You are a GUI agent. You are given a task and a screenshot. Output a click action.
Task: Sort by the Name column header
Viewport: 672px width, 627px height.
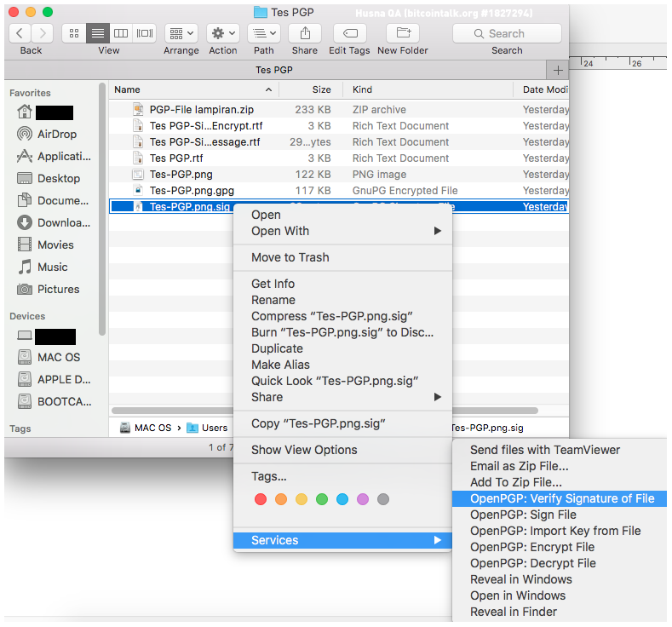coord(193,89)
